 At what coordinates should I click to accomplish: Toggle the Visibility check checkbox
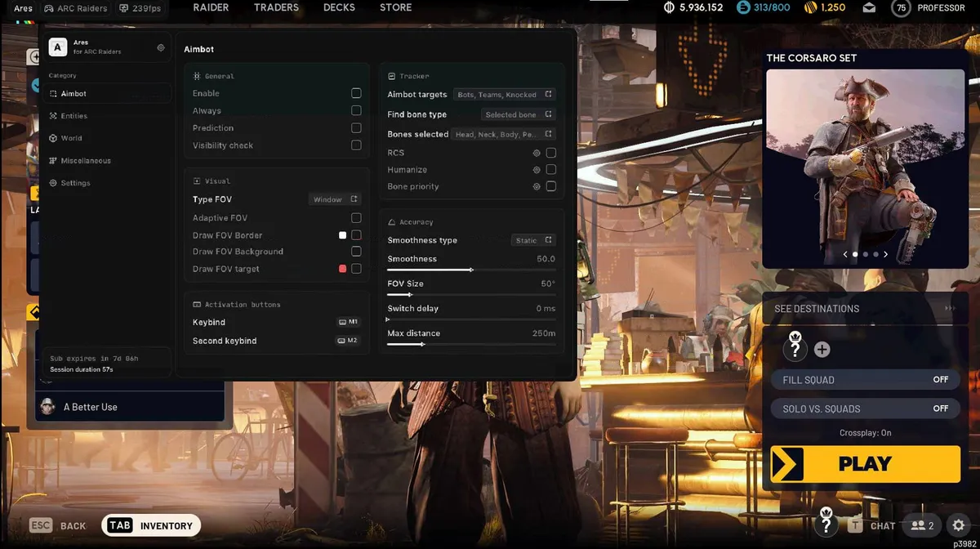click(356, 145)
